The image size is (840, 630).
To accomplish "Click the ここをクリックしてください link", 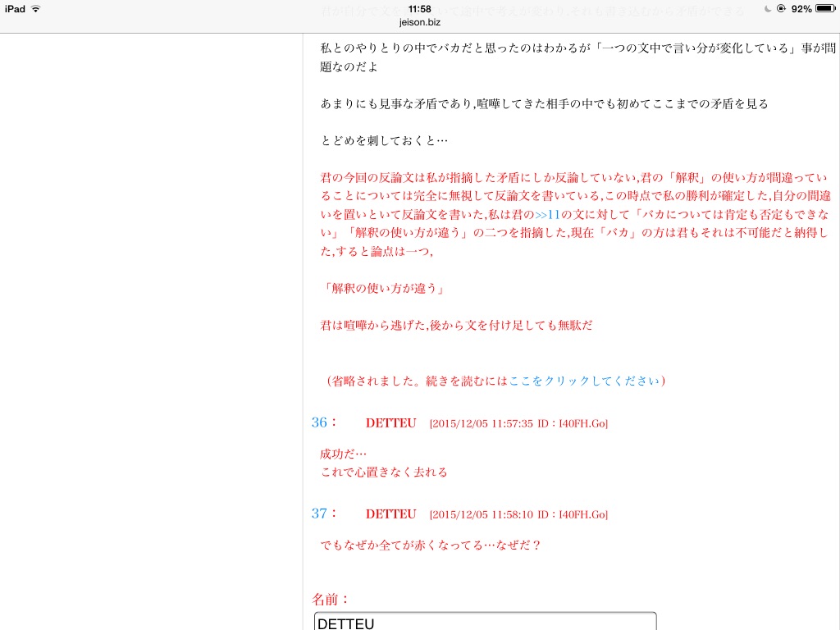I will click(x=584, y=381).
